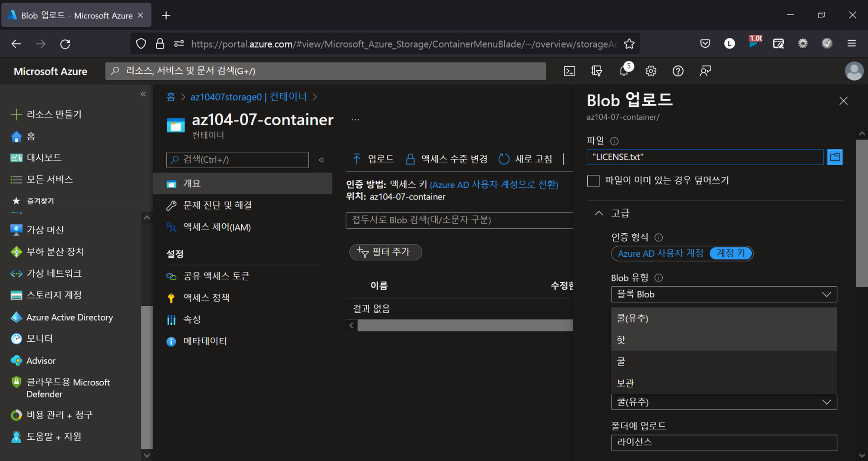Go to 홈 breadcrumb

(x=171, y=97)
